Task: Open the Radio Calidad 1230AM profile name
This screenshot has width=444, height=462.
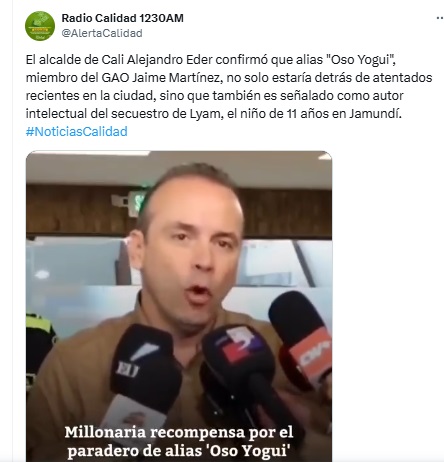Action: tap(122, 18)
